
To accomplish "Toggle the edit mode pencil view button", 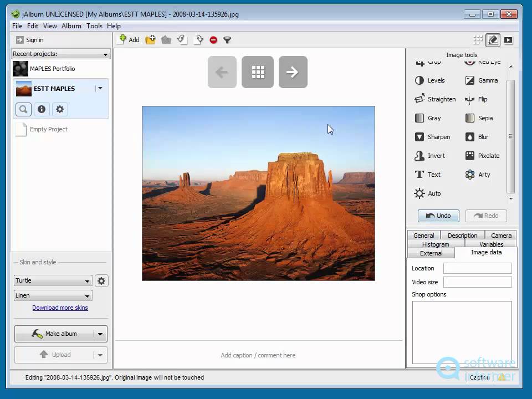I will tap(493, 40).
